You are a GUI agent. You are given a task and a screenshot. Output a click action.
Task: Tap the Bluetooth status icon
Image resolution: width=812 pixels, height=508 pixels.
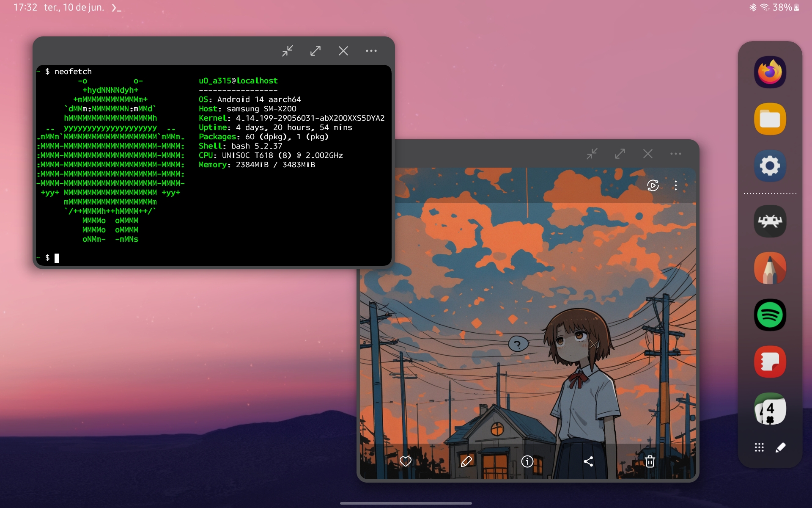pos(753,8)
